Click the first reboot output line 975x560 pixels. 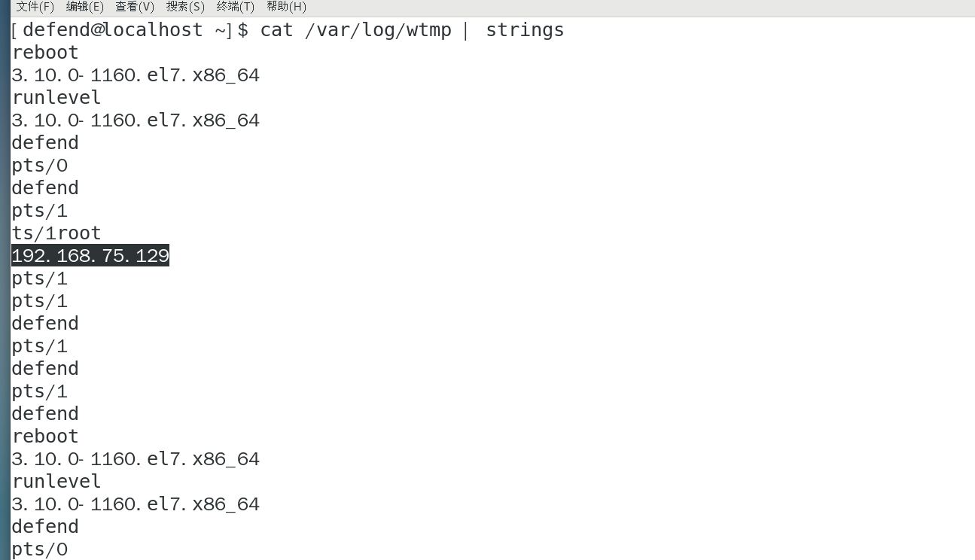coord(45,53)
